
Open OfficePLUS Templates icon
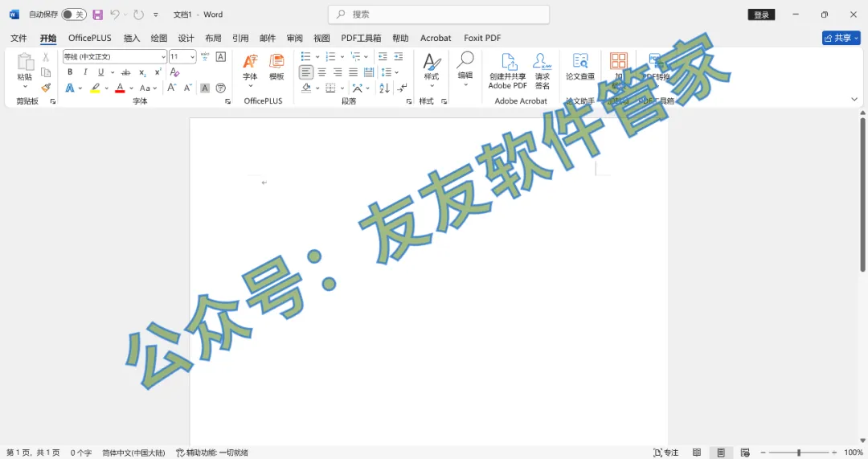point(276,67)
